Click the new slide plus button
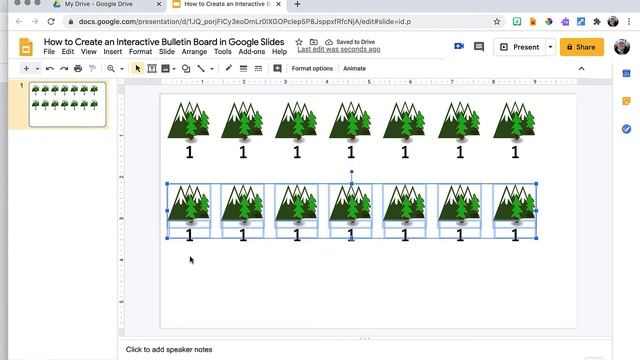Image resolution: width=640 pixels, height=360 pixels. 26,69
